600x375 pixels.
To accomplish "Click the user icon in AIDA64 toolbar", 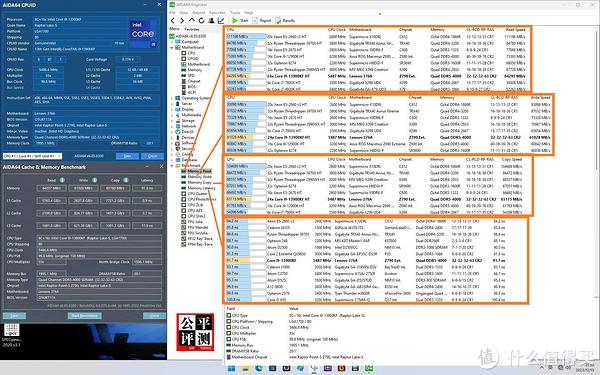I will click(x=211, y=21).
